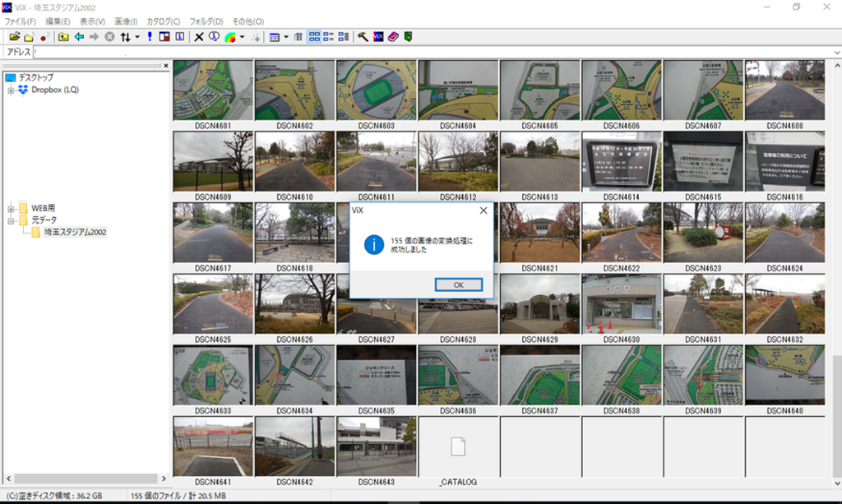Close the ViX message dialog
This screenshot has width=842, height=504.
pos(483,210)
